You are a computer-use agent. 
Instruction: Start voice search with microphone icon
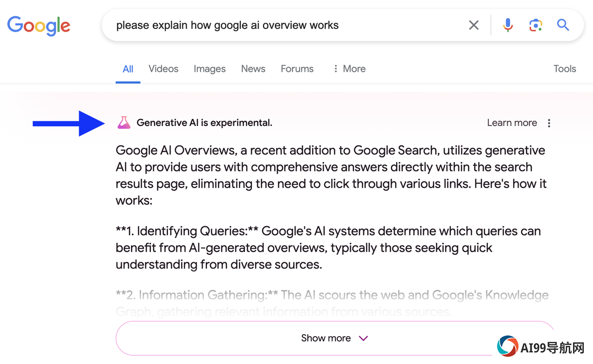508,25
